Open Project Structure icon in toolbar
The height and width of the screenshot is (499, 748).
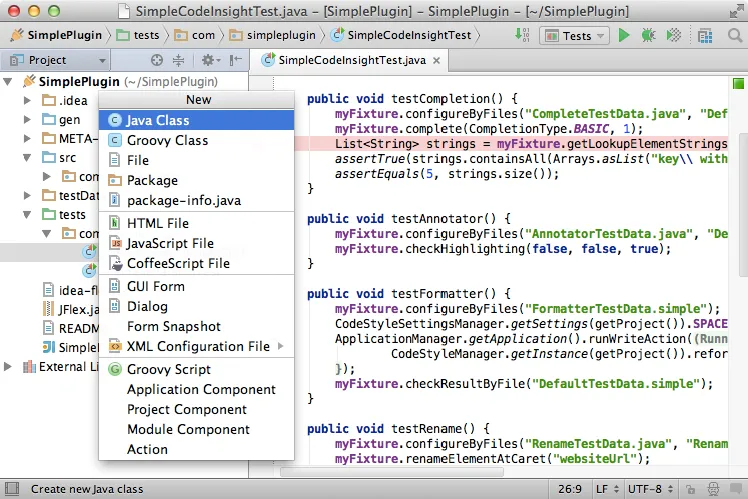point(705,36)
